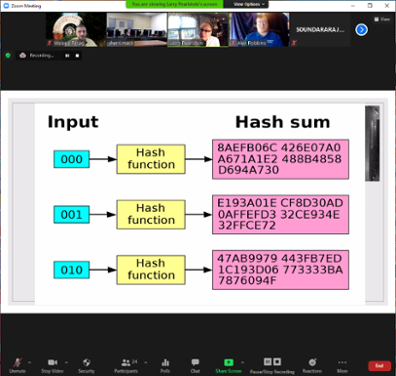
Task: Switch layout with the View button
Action: tap(382, 19)
